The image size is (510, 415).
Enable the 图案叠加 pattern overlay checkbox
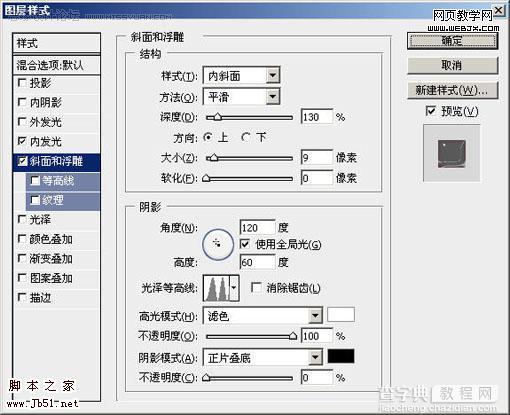(22, 278)
